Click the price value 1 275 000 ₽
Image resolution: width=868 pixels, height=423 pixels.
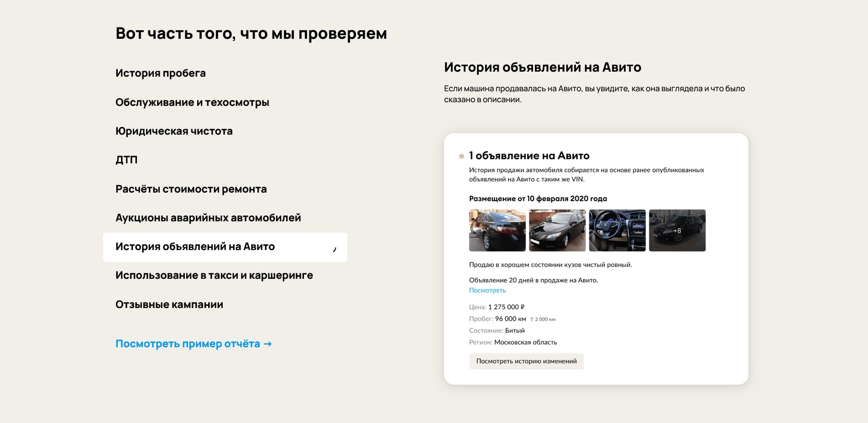(x=507, y=307)
